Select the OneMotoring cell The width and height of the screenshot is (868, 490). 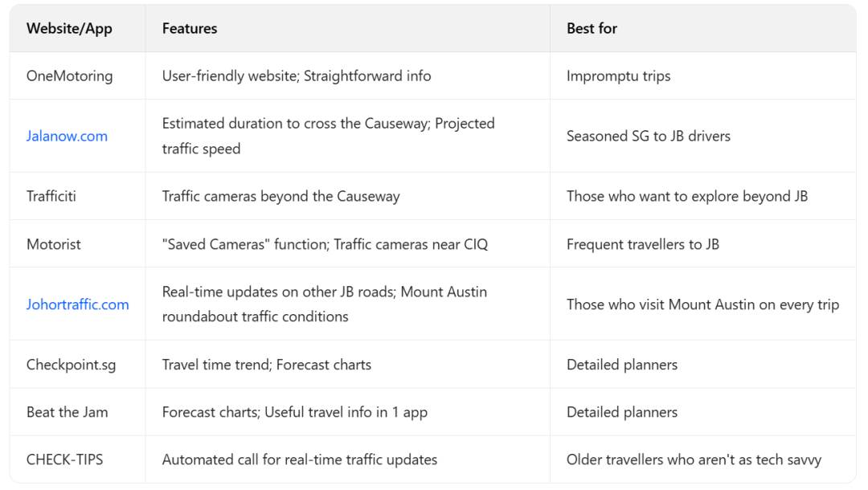69,76
